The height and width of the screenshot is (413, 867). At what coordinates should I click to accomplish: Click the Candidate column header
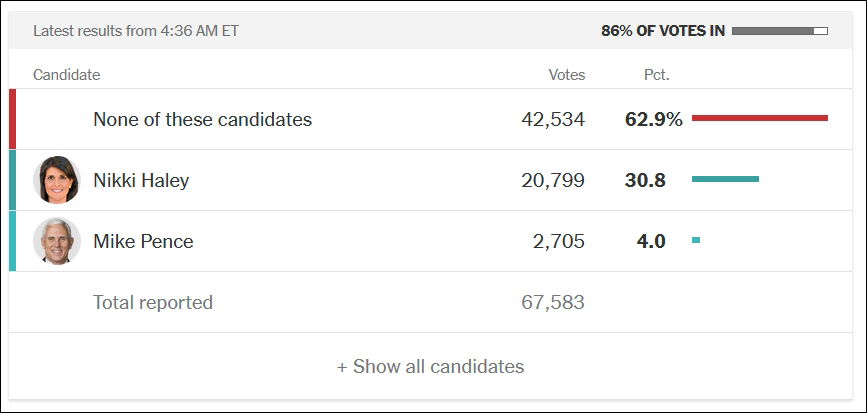point(66,75)
